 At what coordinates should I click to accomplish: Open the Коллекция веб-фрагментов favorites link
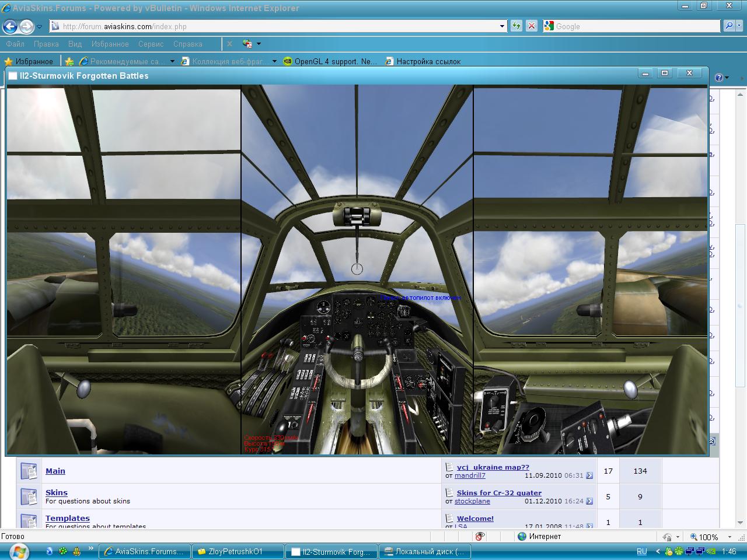pyautogui.click(x=225, y=61)
